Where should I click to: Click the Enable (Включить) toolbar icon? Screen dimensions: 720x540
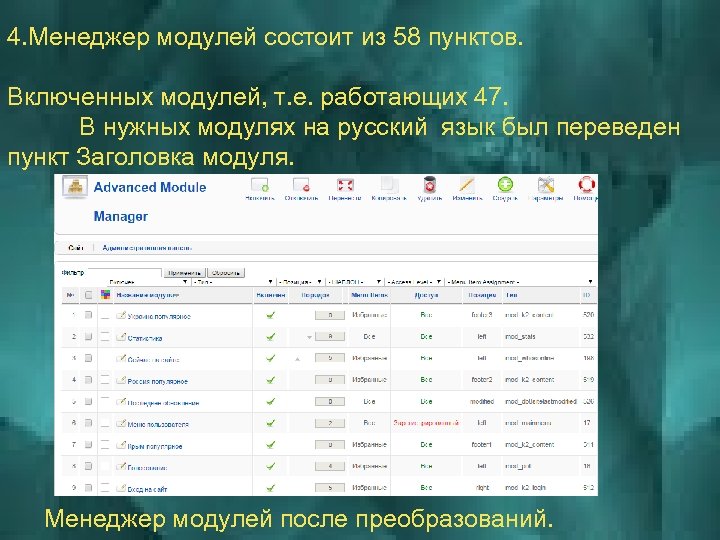pos(260,185)
